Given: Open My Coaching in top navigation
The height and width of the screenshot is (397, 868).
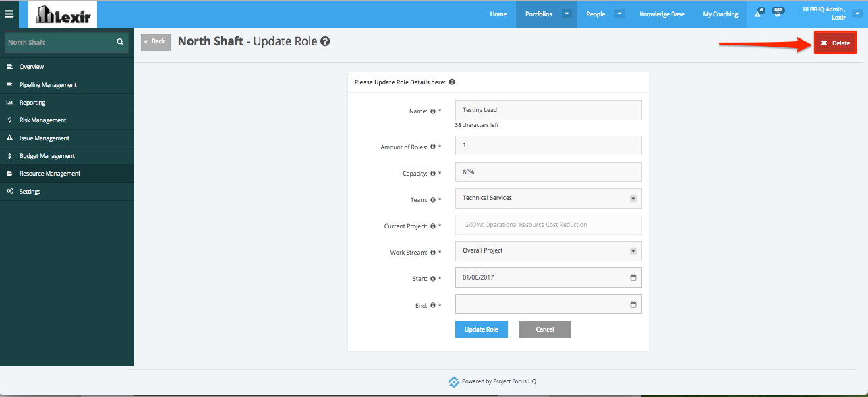Looking at the screenshot, I should 720,14.
